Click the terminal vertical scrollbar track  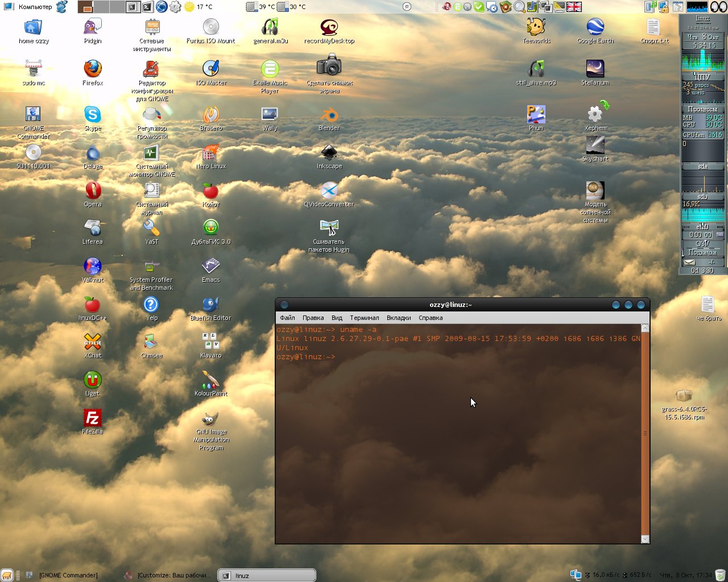645,432
